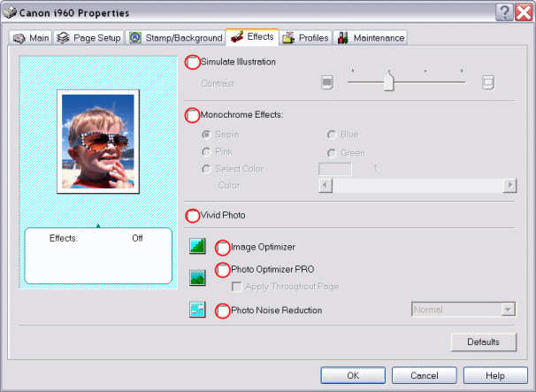The height and width of the screenshot is (392, 536).
Task: Select the Pink radio button
Action: [206, 151]
